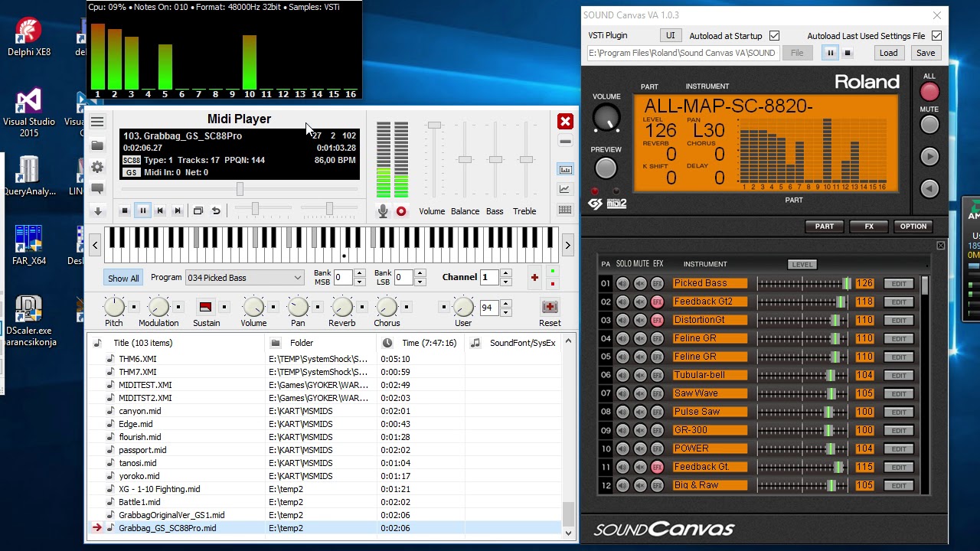Open the Midi Player hamburger menu
This screenshot has height=551, width=980.
pos(97,122)
